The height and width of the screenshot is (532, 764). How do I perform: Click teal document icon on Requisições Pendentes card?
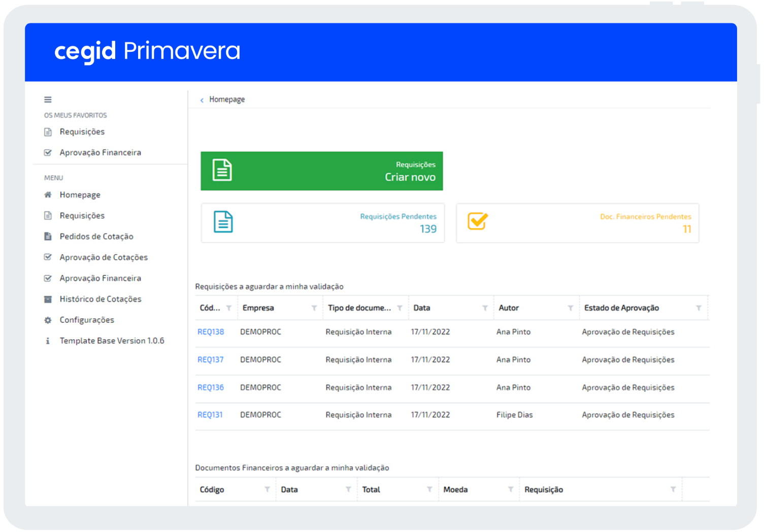coord(223,222)
